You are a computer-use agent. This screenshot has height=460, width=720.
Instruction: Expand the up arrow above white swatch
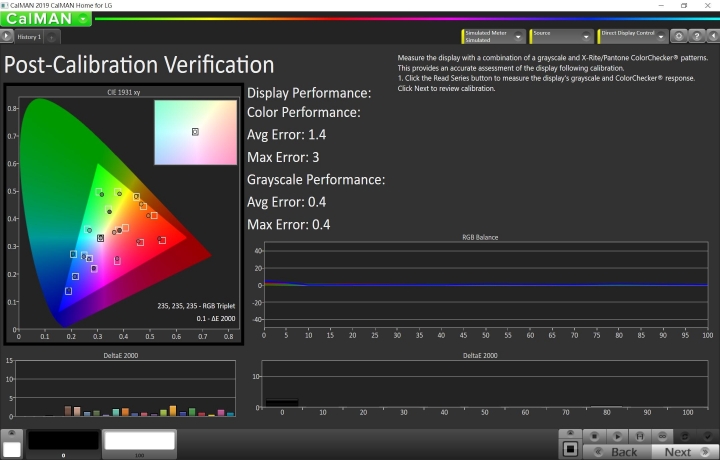coord(12,433)
